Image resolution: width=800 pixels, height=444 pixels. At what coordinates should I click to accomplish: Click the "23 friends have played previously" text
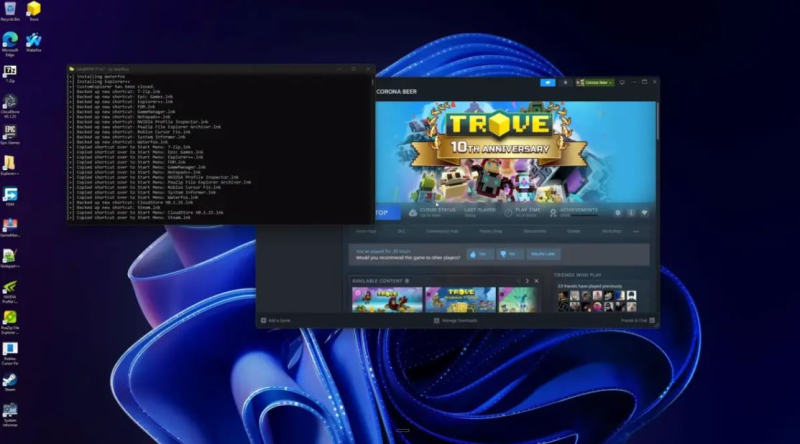click(x=589, y=286)
